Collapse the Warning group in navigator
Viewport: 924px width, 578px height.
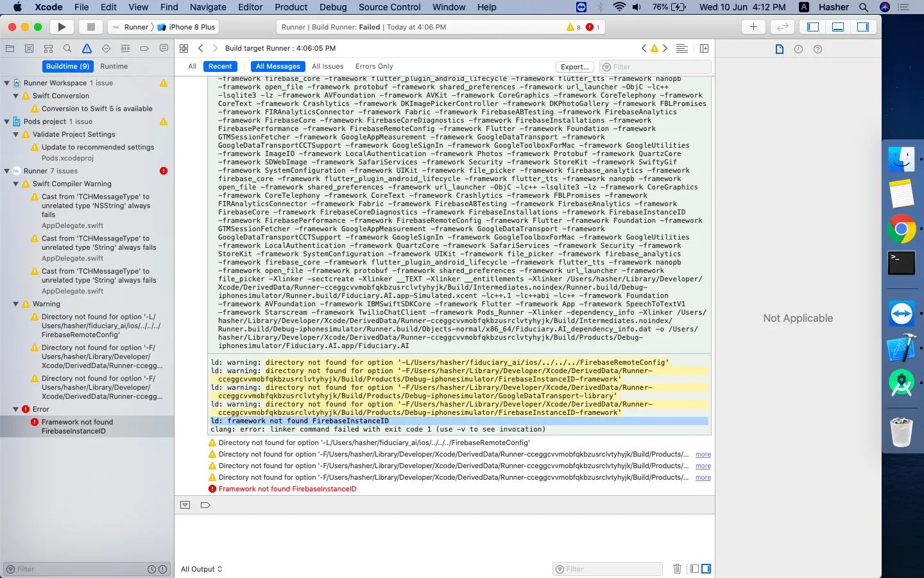[16, 304]
